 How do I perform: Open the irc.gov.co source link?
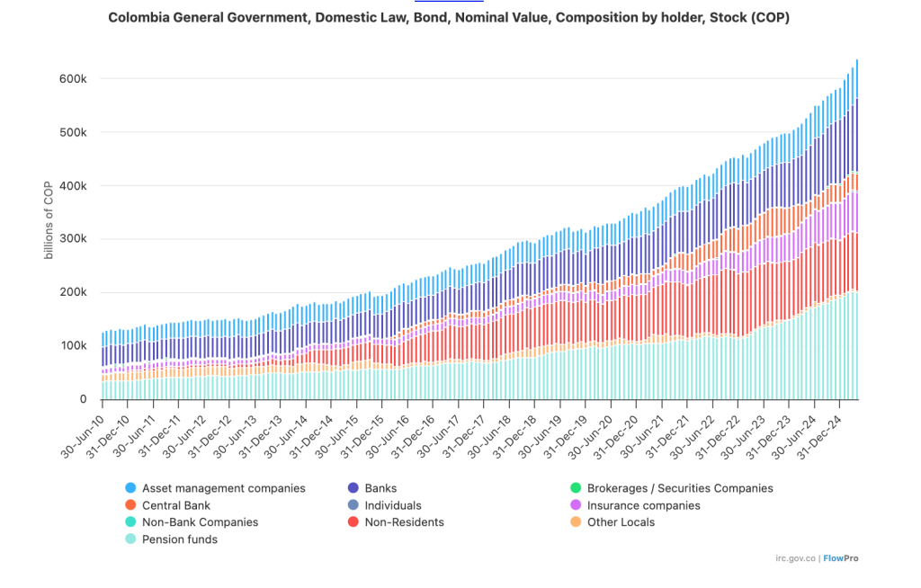[x=795, y=558]
